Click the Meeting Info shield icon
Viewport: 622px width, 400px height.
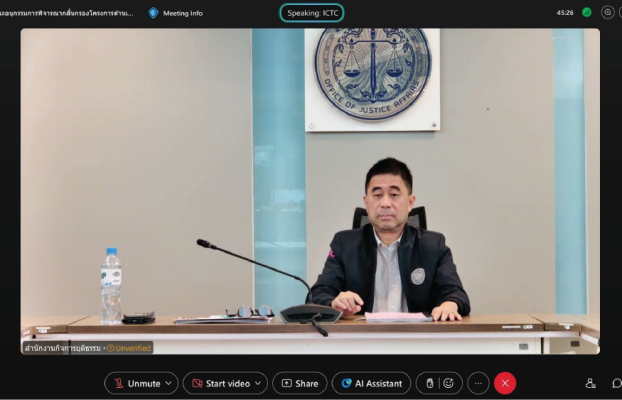153,13
